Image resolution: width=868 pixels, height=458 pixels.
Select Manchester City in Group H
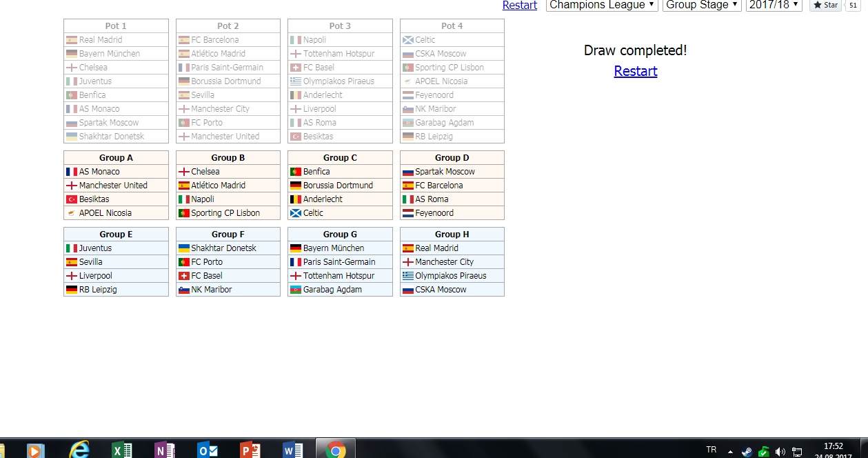(452, 262)
